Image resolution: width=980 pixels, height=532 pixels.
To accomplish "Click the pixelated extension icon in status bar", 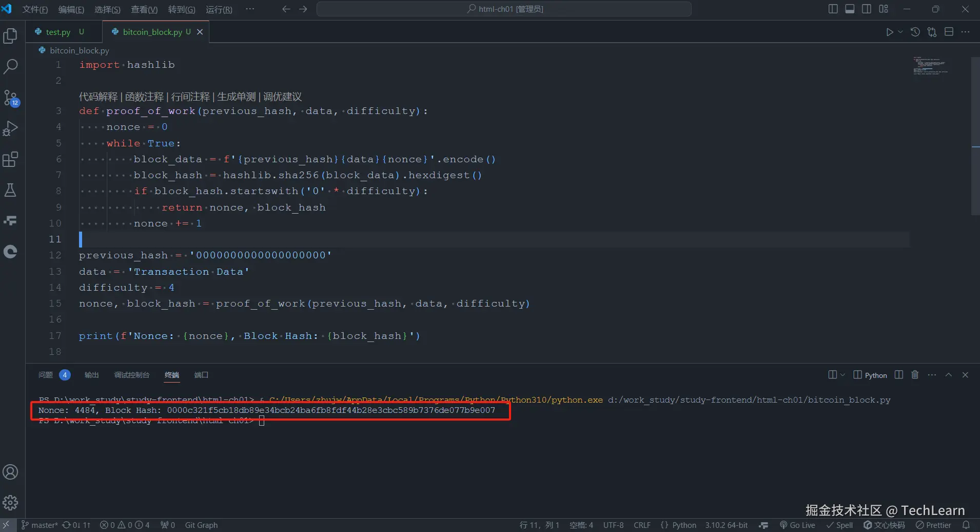I will pyautogui.click(x=763, y=525).
